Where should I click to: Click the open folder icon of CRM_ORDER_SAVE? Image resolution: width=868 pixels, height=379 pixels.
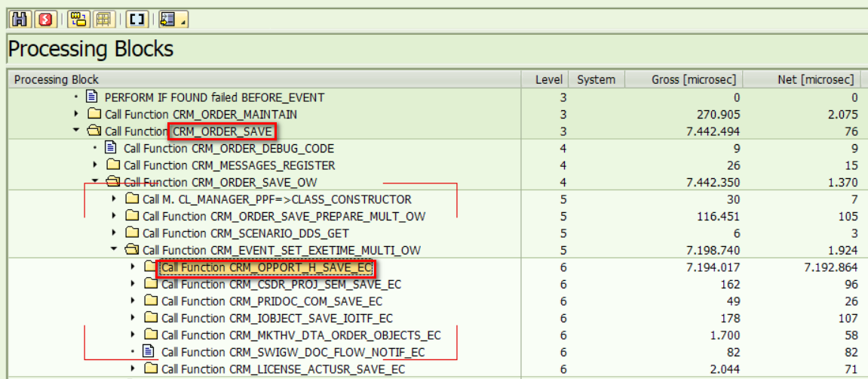(95, 131)
